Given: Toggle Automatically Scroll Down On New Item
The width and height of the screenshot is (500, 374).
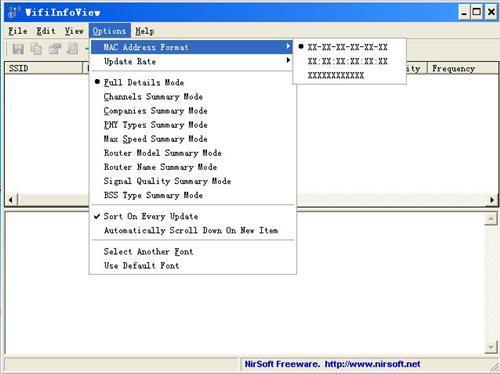Looking at the screenshot, I should click(x=193, y=230).
